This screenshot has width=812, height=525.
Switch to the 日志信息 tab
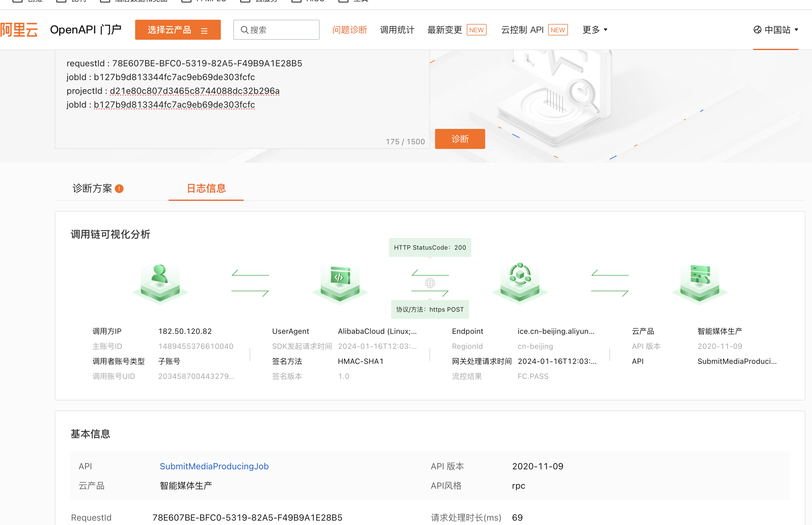pos(206,189)
